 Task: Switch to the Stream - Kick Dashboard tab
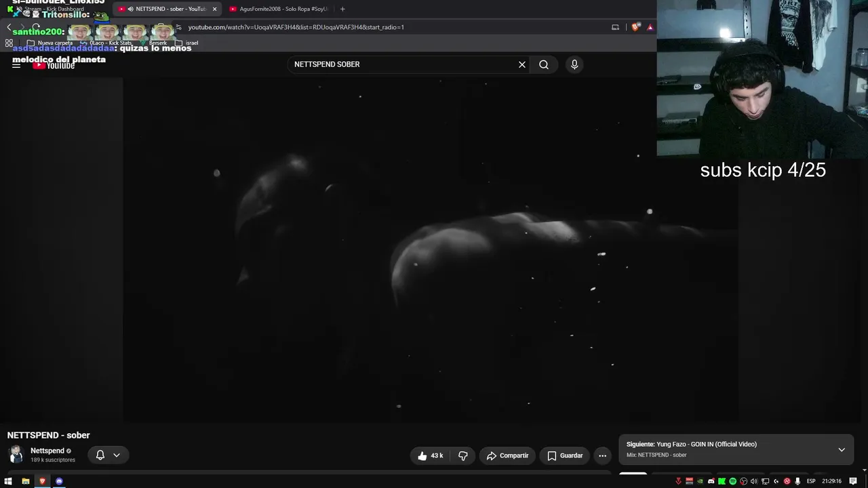(54, 9)
